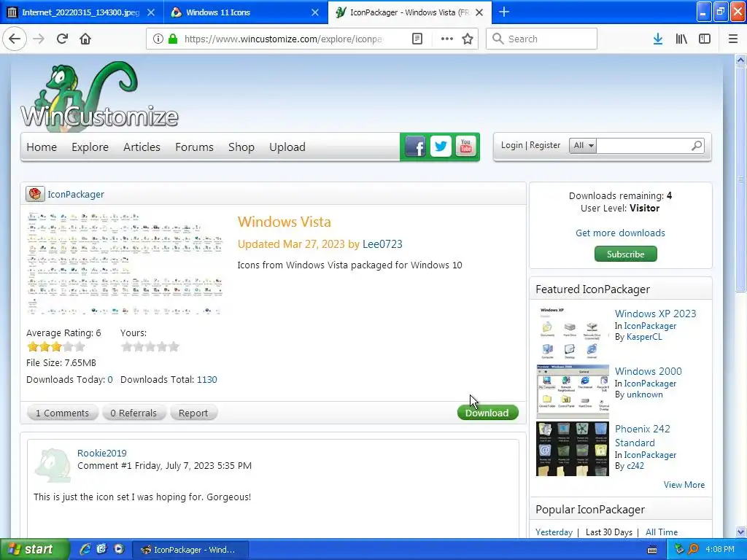The height and width of the screenshot is (560, 747).
Task: Click the IconPackager category icon
Action: coord(35,194)
